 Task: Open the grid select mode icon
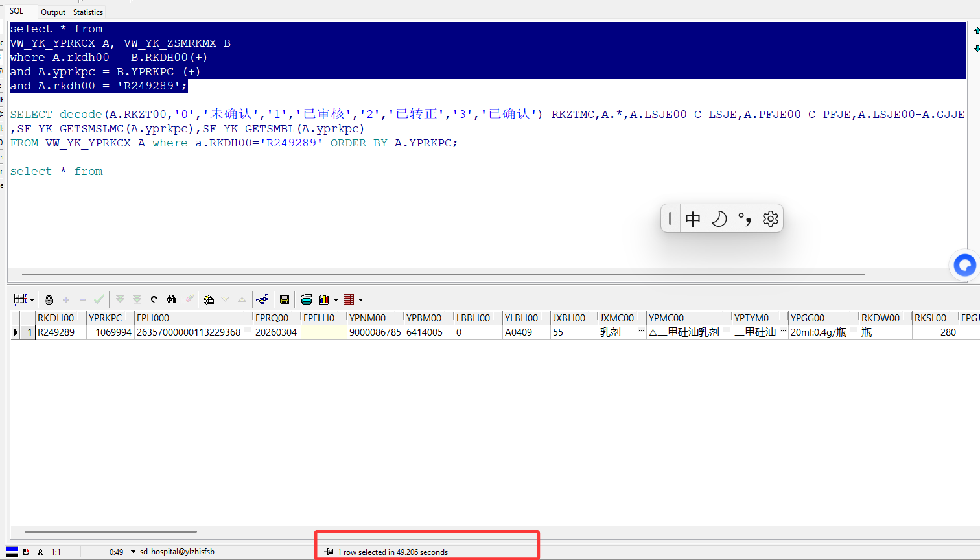pos(19,299)
